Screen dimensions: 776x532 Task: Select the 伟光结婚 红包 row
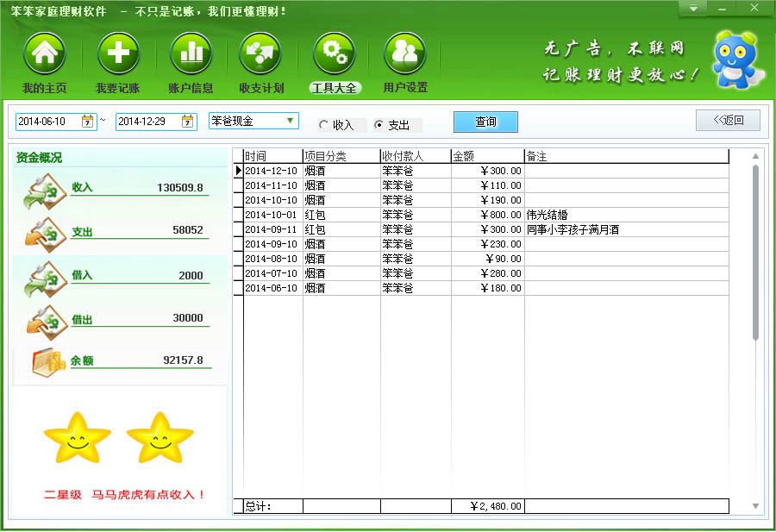coord(483,215)
